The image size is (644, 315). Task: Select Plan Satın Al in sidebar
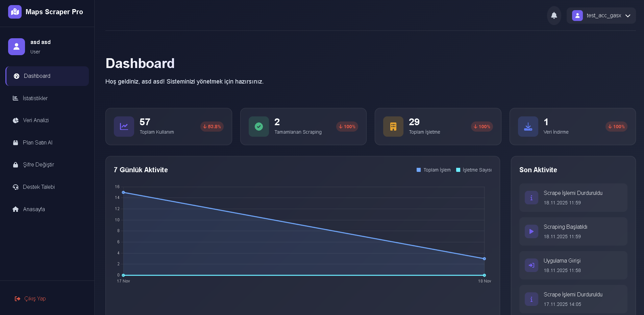point(47,142)
